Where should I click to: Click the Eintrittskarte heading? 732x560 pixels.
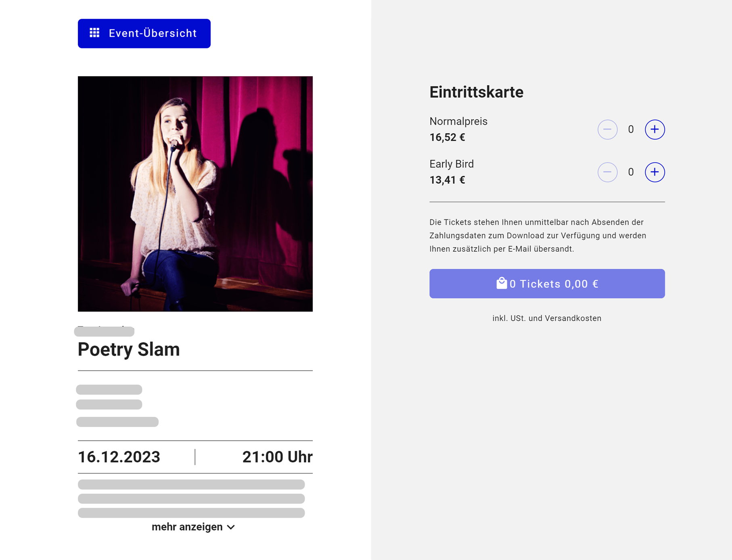click(476, 92)
